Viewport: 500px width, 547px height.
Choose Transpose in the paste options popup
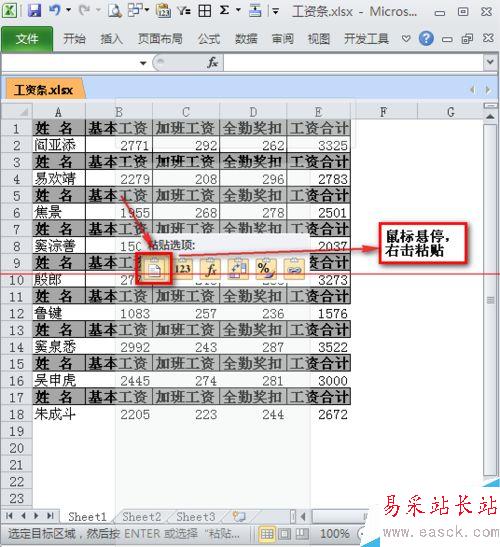(238, 269)
